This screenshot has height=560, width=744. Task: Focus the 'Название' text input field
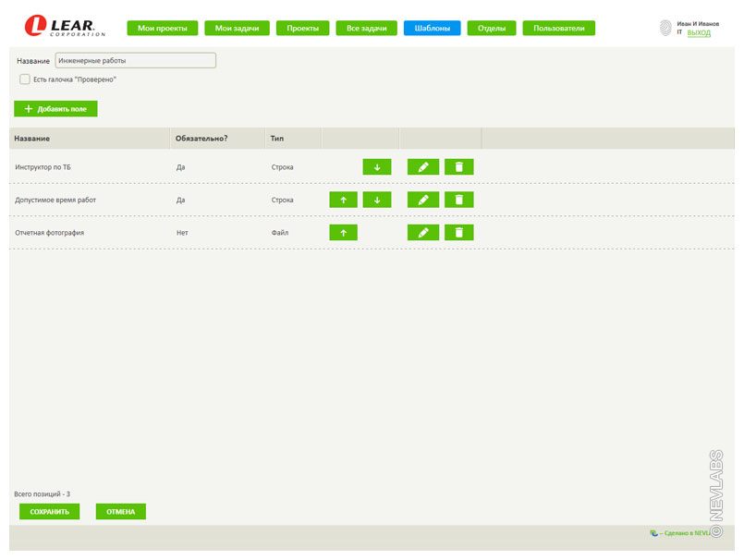pos(135,60)
